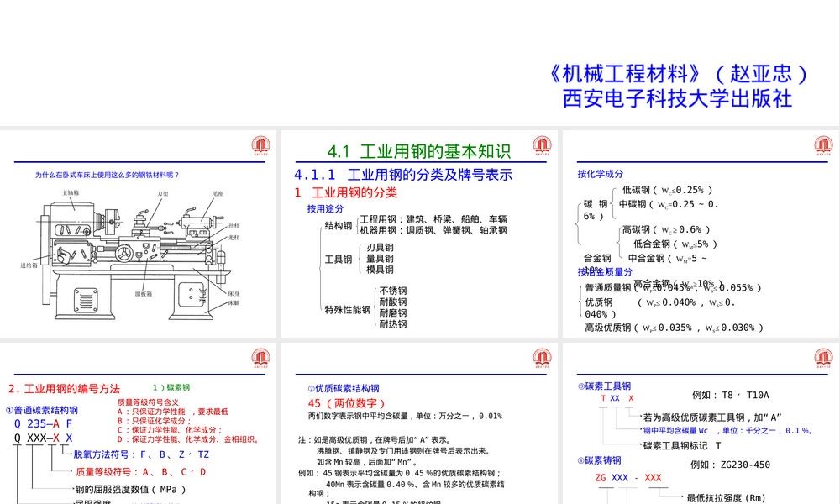Click the 工具钢 category label
This screenshot has height=504, width=840.
point(339,260)
